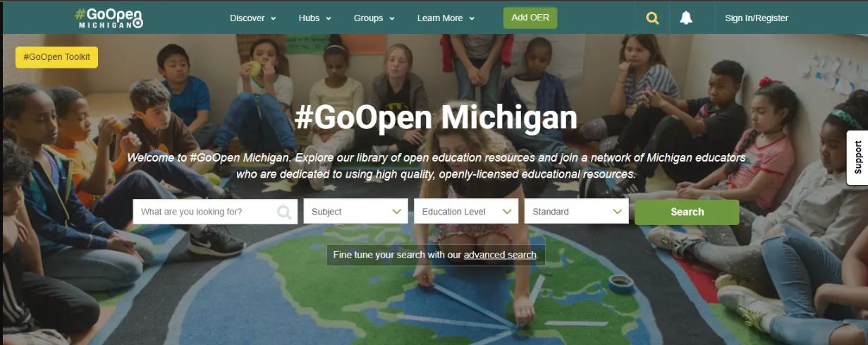Viewport: 868px width, 345px height.
Task: Open the notifications bell
Action: click(x=685, y=18)
